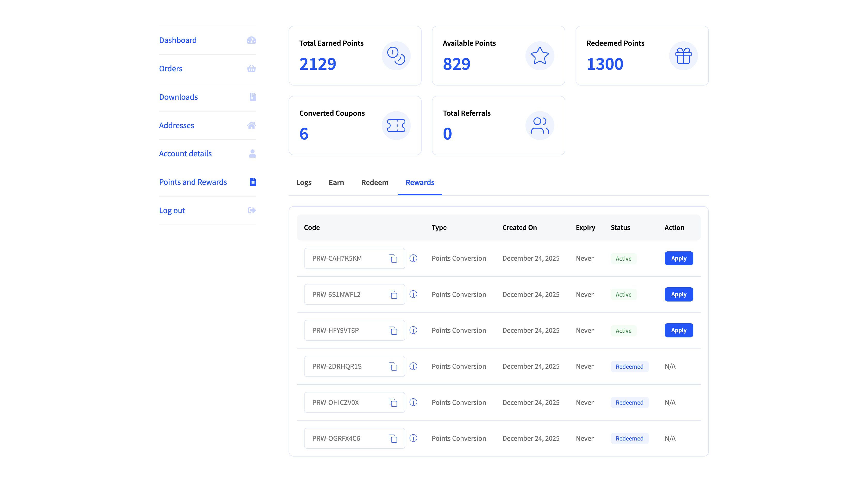Click copy icon for PRW-OGRFX4C6
The width and height of the screenshot is (868, 479).
coord(393,438)
